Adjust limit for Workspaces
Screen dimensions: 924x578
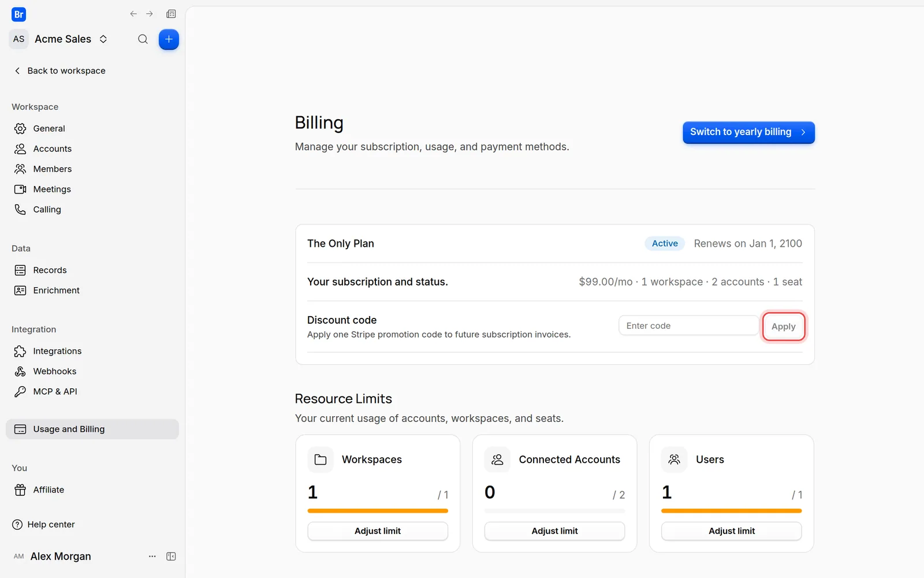coord(378,531)
